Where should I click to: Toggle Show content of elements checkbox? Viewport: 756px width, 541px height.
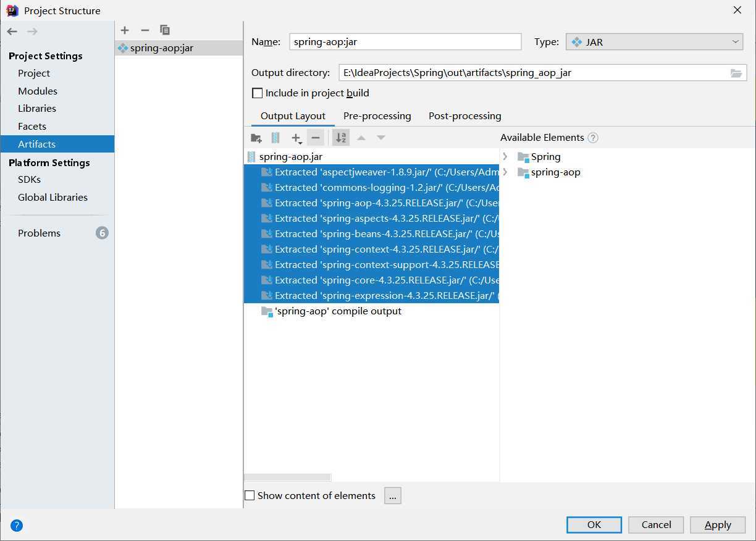click(x=250, y=495)
